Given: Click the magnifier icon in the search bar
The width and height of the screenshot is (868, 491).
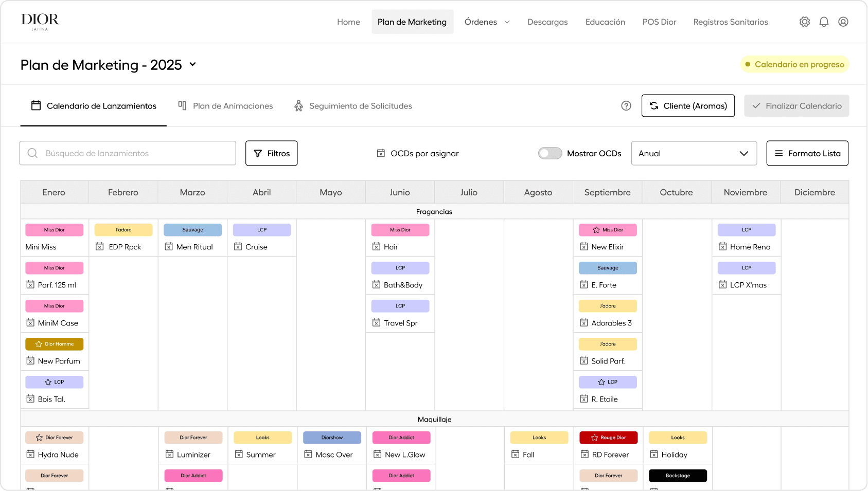Looking at the screenshot, I should point(32,153).
